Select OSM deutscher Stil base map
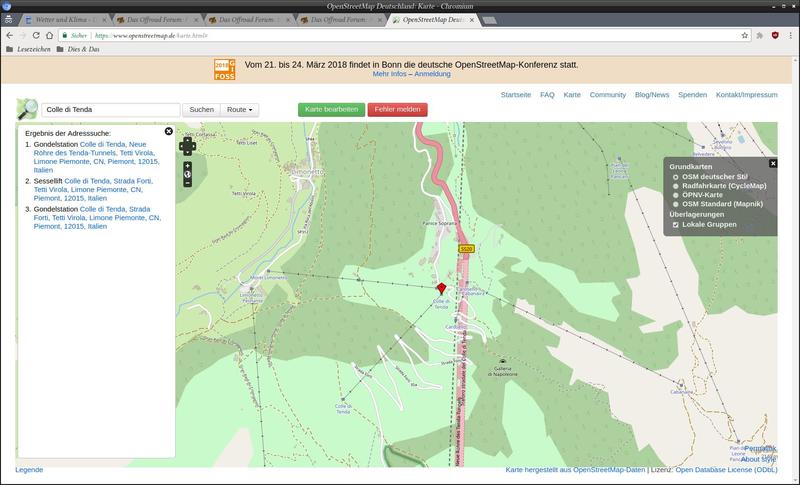Image resolution: width=800 pixels, height=485 pixels. click(676, 177)
